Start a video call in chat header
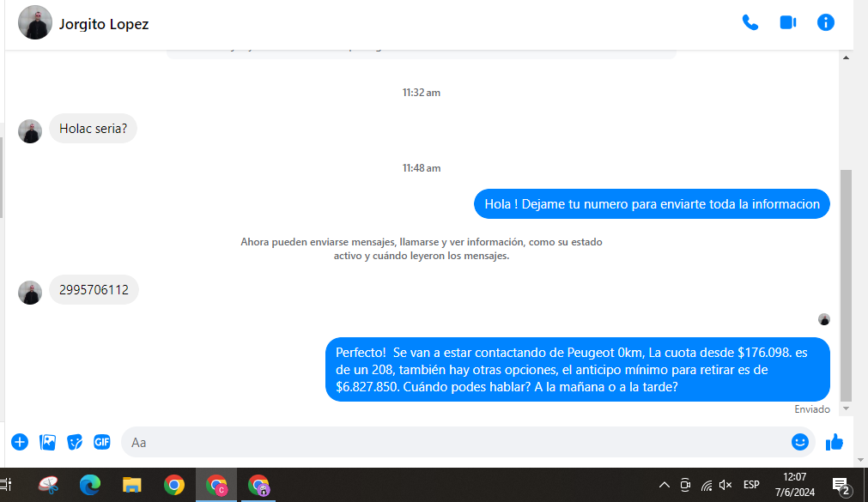 click(788, 22)
